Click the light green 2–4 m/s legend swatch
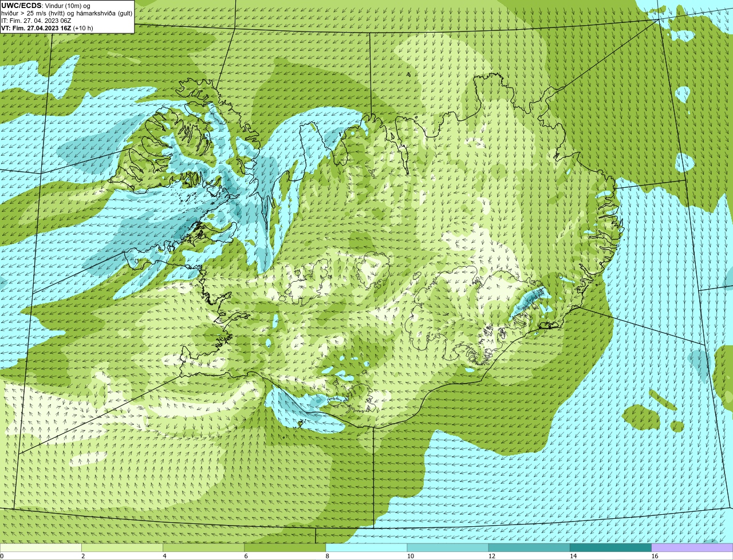The image size is (733, 560). pyautogui.click(x=123, y=548)
